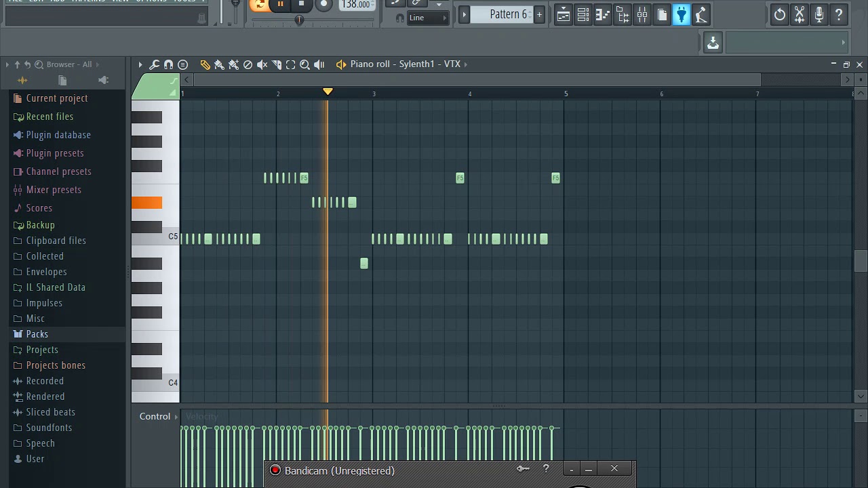Expand the hint bar arrow beside download icon
The width and height of the screenshot is (868, 488).
(843, 43)
